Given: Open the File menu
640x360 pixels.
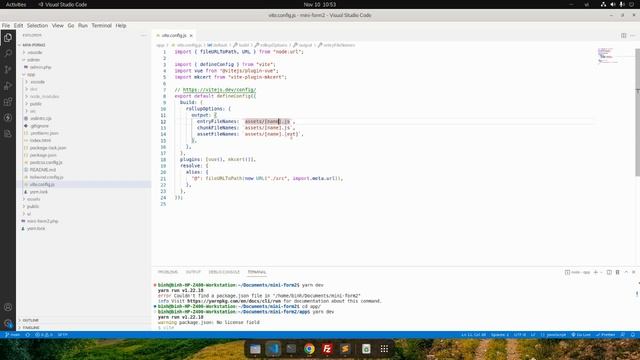Looking at the screenshot, I should click(6, 25).
